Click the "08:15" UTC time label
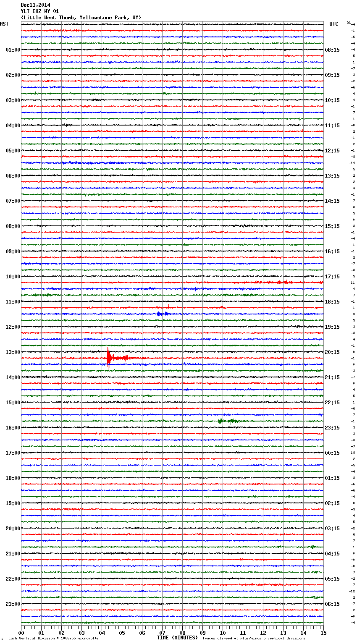The image size is (357, 644). [332, 50]
